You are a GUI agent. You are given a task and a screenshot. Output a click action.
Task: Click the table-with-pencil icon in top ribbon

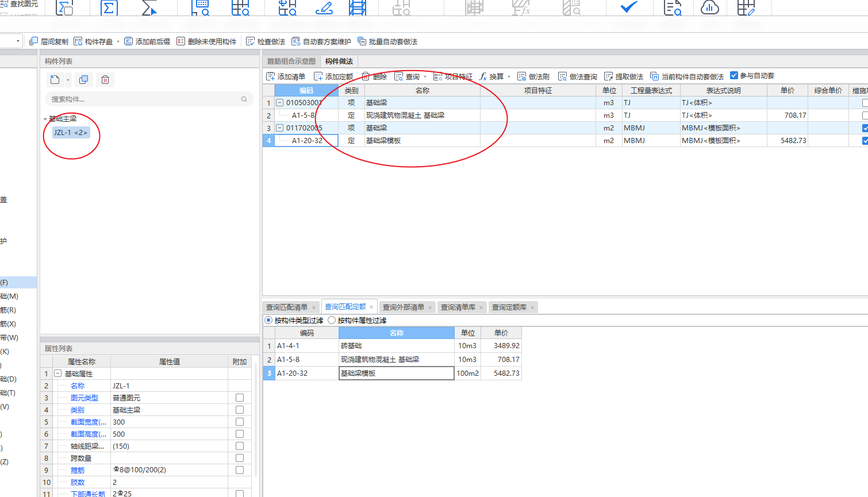(x=746, y=7)
